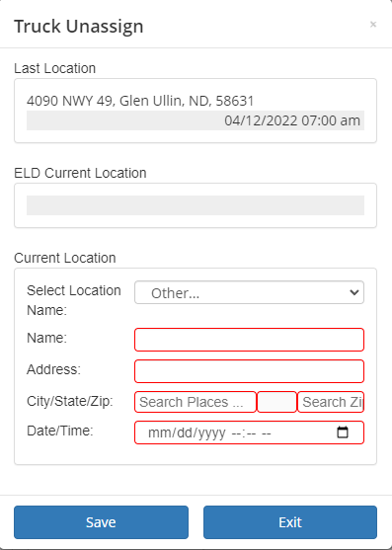The image size is (392, 550).
Task: Click the Truck Unassign dialog title
Action: coord(79,27)
